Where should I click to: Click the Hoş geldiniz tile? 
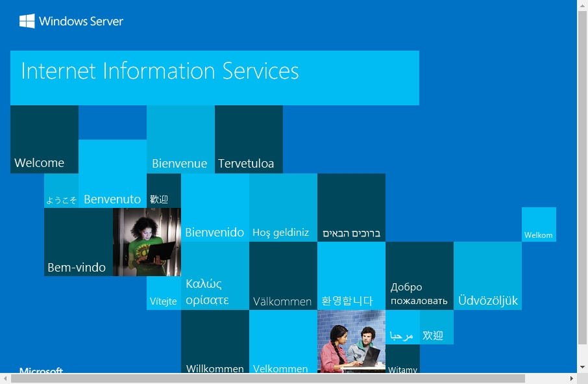pyautogui.click(x=283, y=207)
